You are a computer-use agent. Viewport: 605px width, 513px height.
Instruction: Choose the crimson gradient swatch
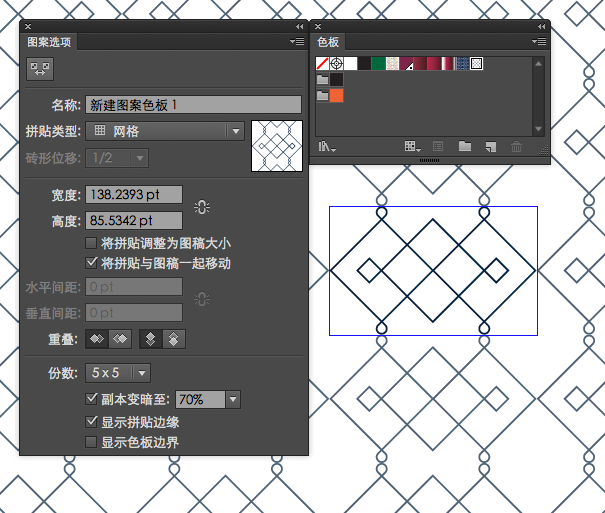click(x=434, y=63)
